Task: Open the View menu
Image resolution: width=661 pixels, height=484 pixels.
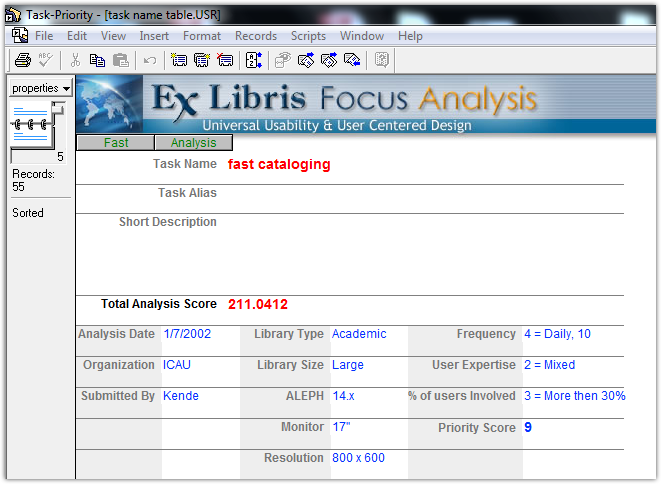Action: click(x=113, y=36)
